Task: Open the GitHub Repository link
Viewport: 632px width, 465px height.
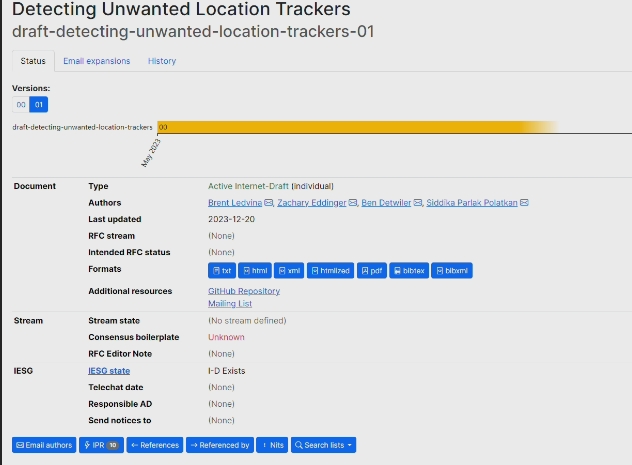Action: click(x=244, y=291)
